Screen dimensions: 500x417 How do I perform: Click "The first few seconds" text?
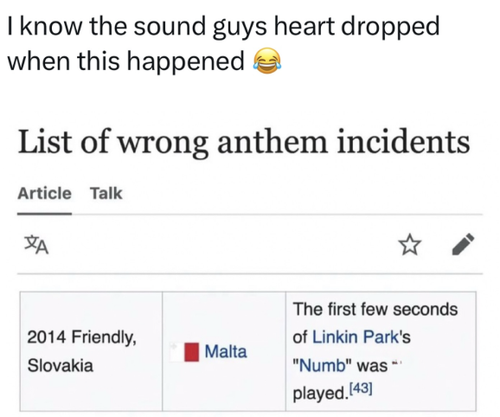pyautogui.click(x=375, y=309)
